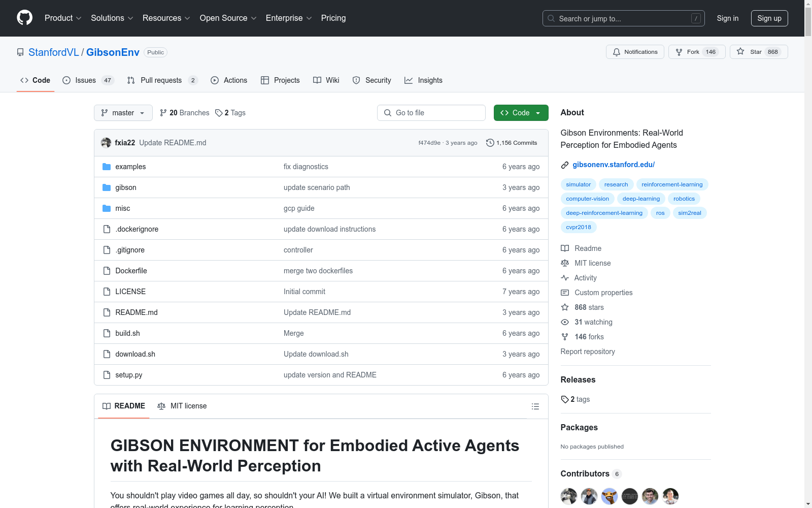Image resolution: width=812 pixels, height=508 pixels.
Task: Click the Sign in link
Action: point(728,18)
